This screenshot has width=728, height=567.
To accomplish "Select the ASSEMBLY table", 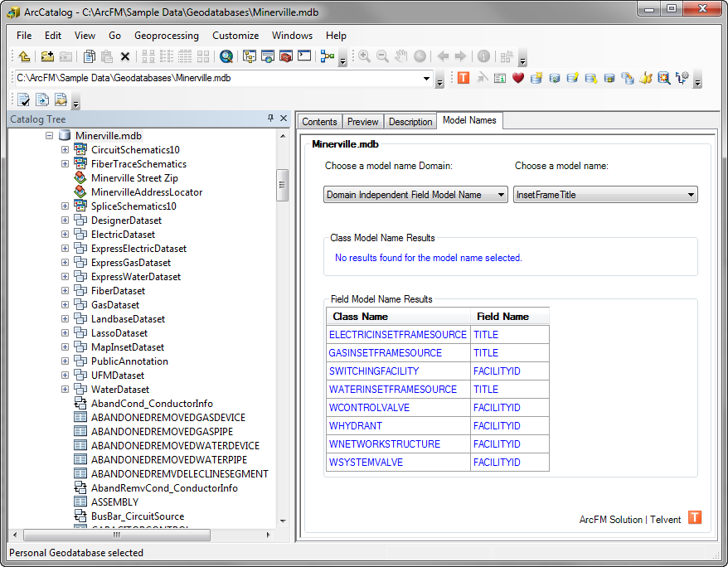I will [114, 502].
